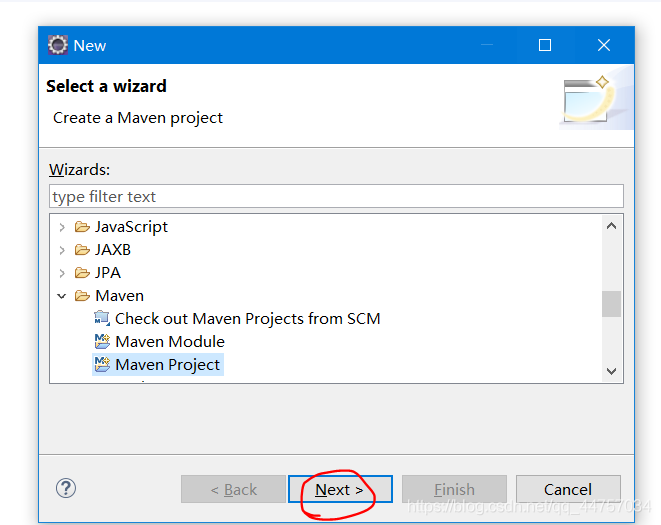Collapse the Maven folder node
Screen dimensions: 661x525
(62, 296)
